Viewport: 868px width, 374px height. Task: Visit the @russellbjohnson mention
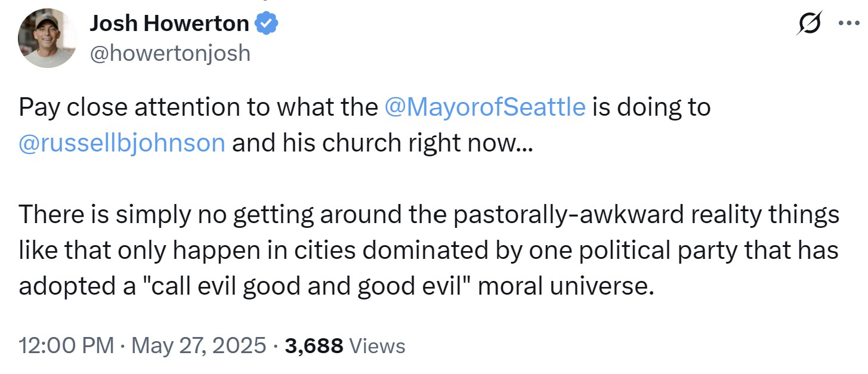[x=122, y=144]
